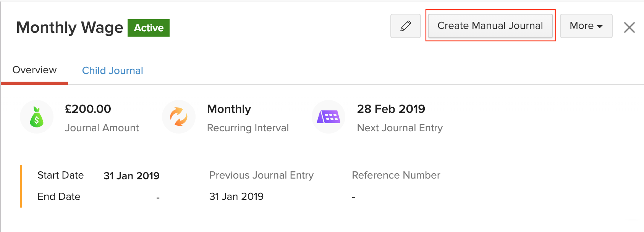Click the Monthly recurring interval value
Screen dimensions: 644x232
coord(229,109)
